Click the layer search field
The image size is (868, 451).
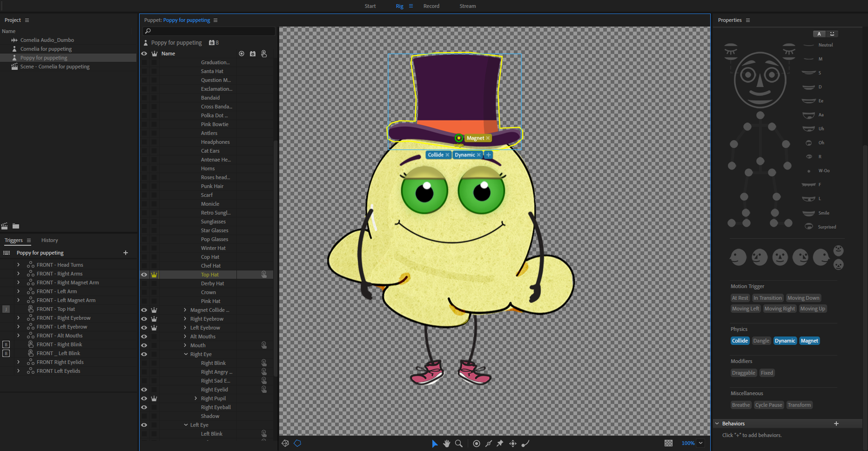(x=209, y=31)
